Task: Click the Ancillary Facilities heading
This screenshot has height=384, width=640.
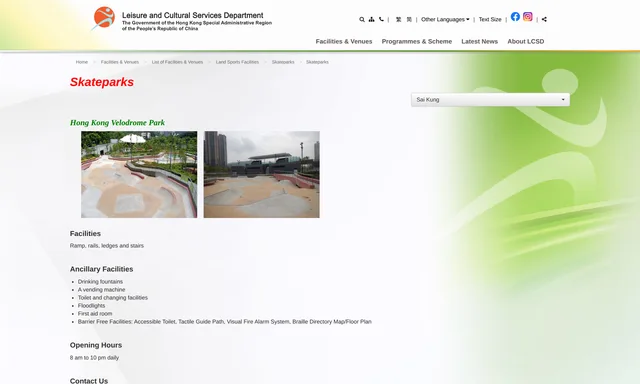Action: [x=101, y=269]
